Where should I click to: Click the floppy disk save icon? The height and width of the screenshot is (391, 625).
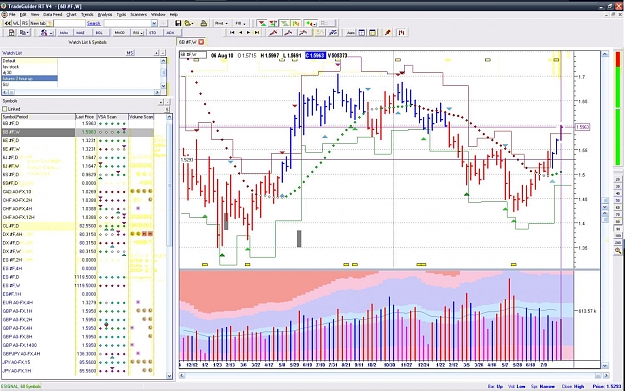(178, 23)
